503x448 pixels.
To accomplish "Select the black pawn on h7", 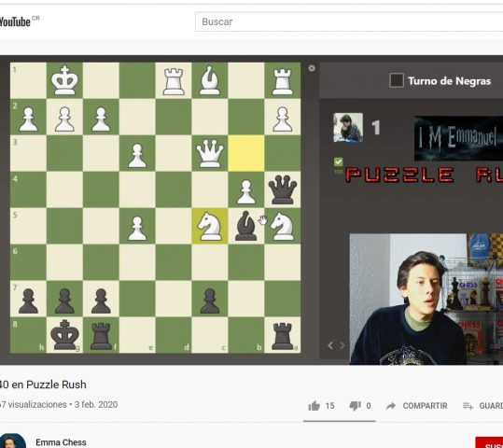I will point(28,301).
